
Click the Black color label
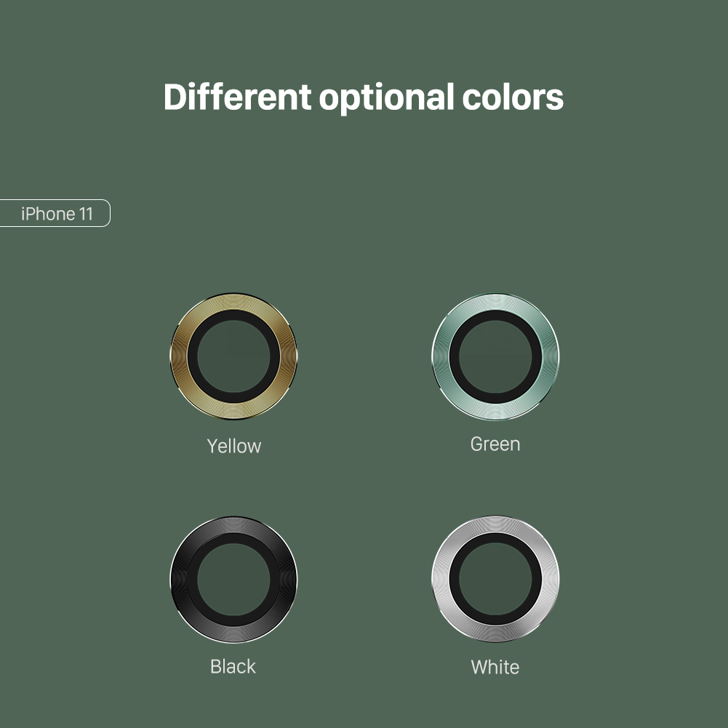click(233, 667)
